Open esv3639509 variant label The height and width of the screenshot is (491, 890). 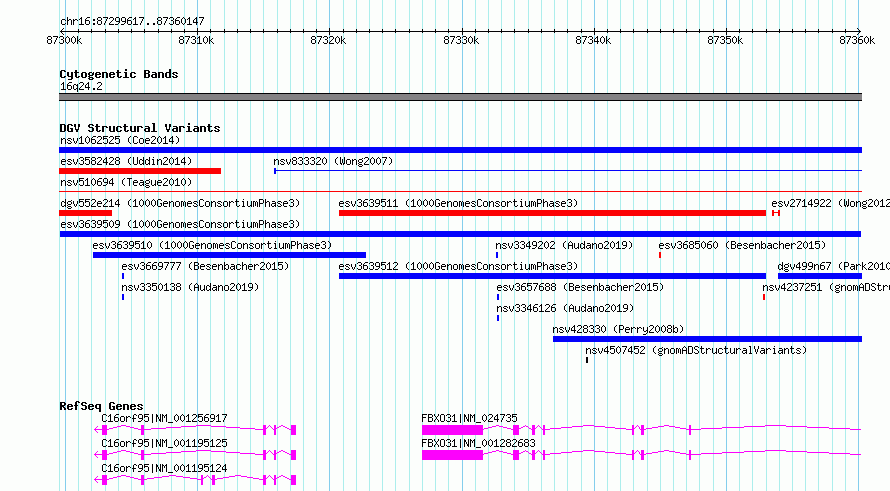(x=180, y=224)
